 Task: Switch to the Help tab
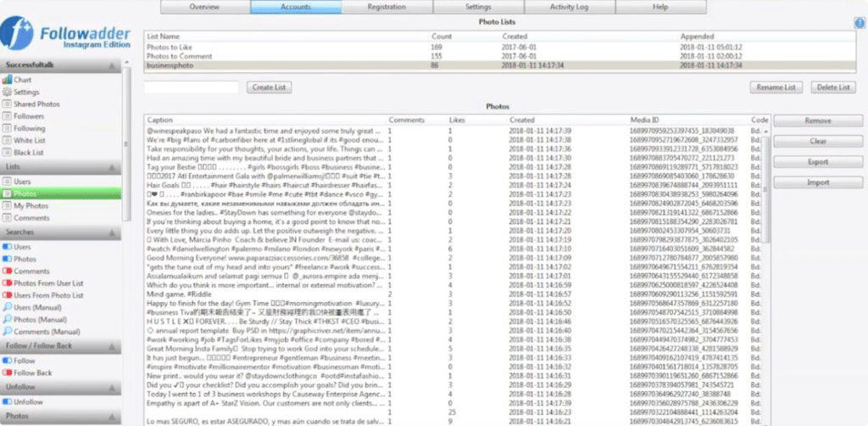[x=661, y=7]
